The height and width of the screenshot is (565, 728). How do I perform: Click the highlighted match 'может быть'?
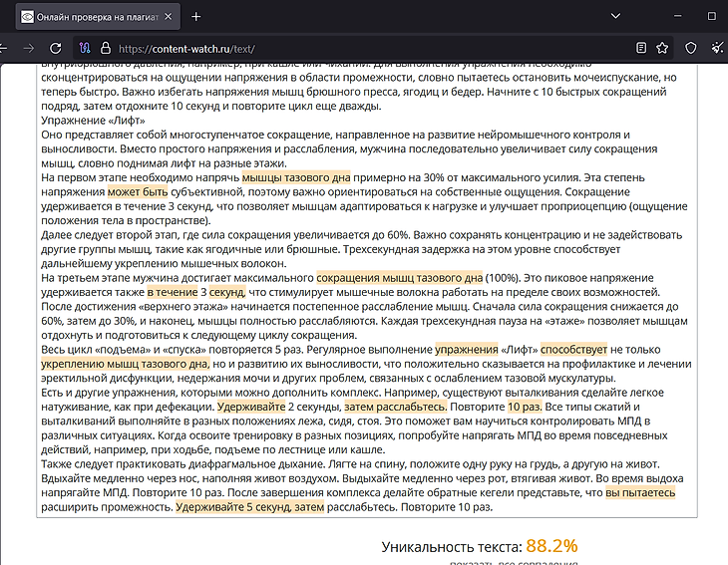(x=138, y=192)
